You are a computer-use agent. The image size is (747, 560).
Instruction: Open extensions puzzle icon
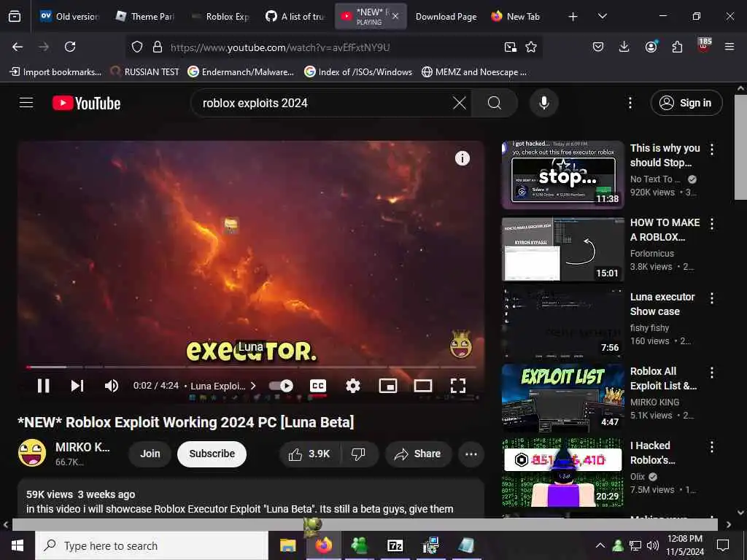[x=677, y=47]
